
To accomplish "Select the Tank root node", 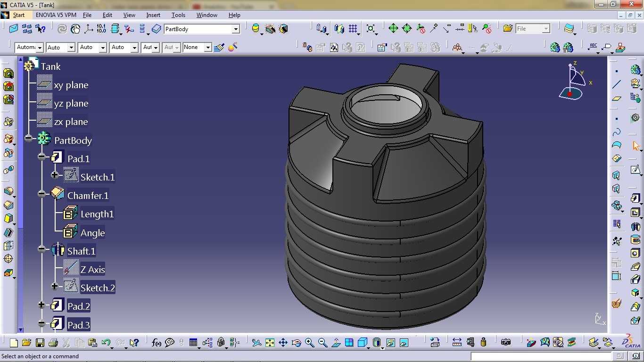I will (50, 66).
